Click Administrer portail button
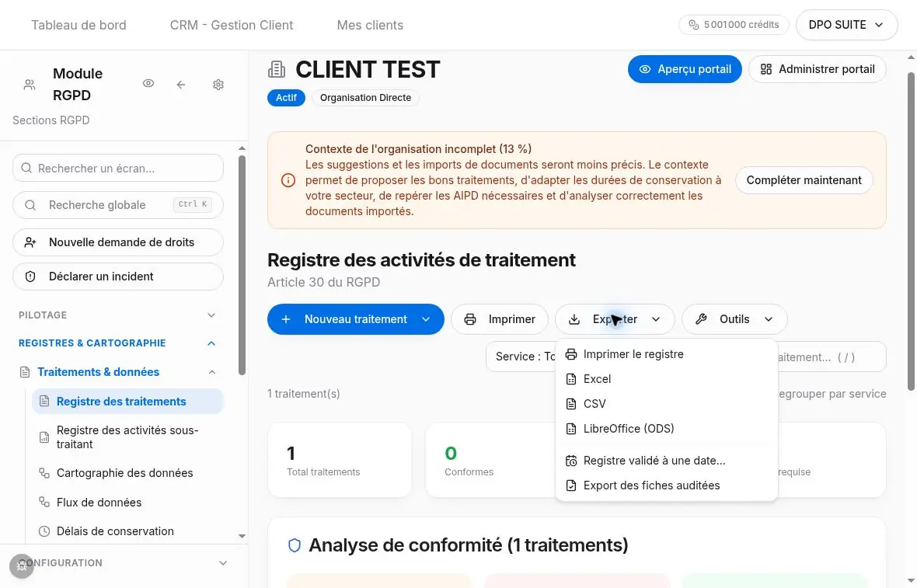This screenshot has height=588, width=917. (x=817, y=69)
